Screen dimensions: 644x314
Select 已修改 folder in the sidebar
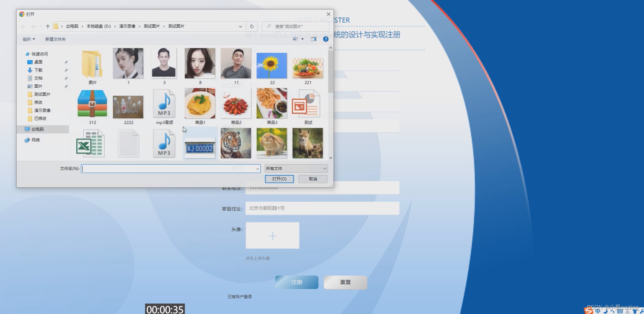40,118
